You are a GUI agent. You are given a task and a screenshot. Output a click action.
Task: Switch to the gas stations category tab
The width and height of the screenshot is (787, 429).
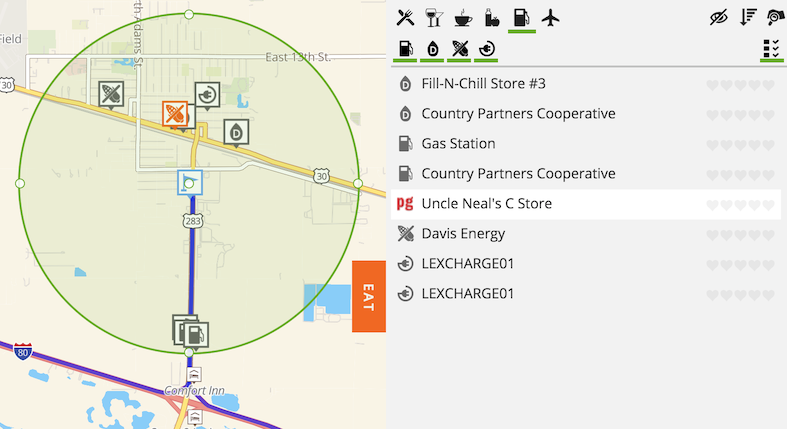[521, 17]
